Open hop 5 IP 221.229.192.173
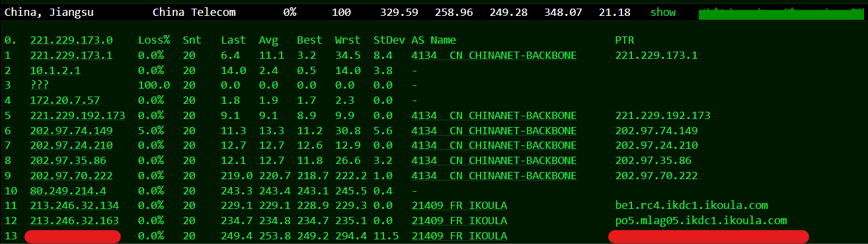Screen dimensions: 868x244 click(x=78, y=116)
